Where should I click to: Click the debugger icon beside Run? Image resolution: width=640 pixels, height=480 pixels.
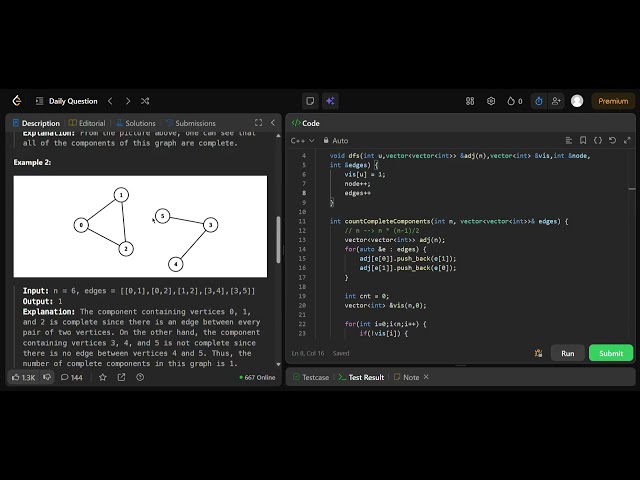(539, 353)
